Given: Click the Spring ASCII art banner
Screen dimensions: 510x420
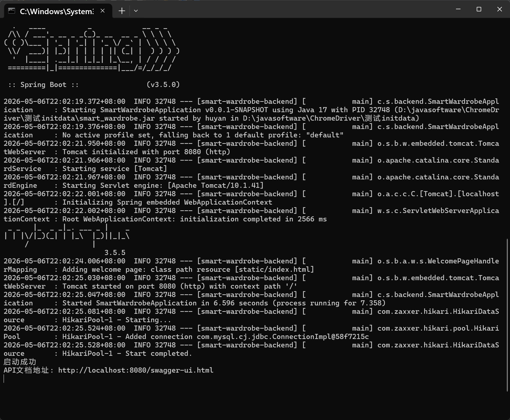Looking at the screenshot, I should click(x=92, y=49).
